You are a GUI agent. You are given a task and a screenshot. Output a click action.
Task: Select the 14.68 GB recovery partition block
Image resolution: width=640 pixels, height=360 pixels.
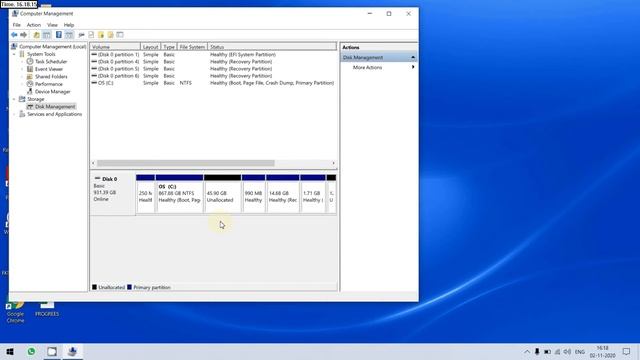pyautogui.click(x=282, y=194)
